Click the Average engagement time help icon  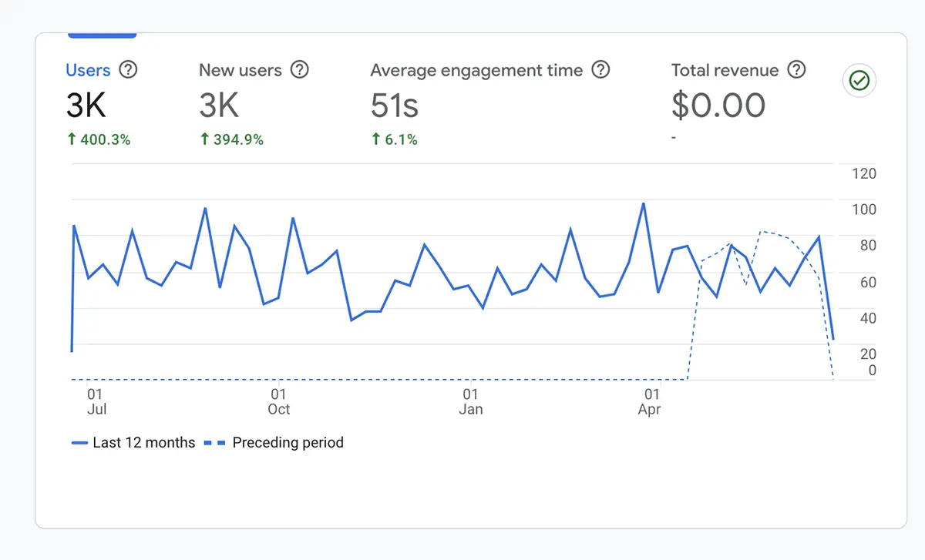[x=600, y=69]
